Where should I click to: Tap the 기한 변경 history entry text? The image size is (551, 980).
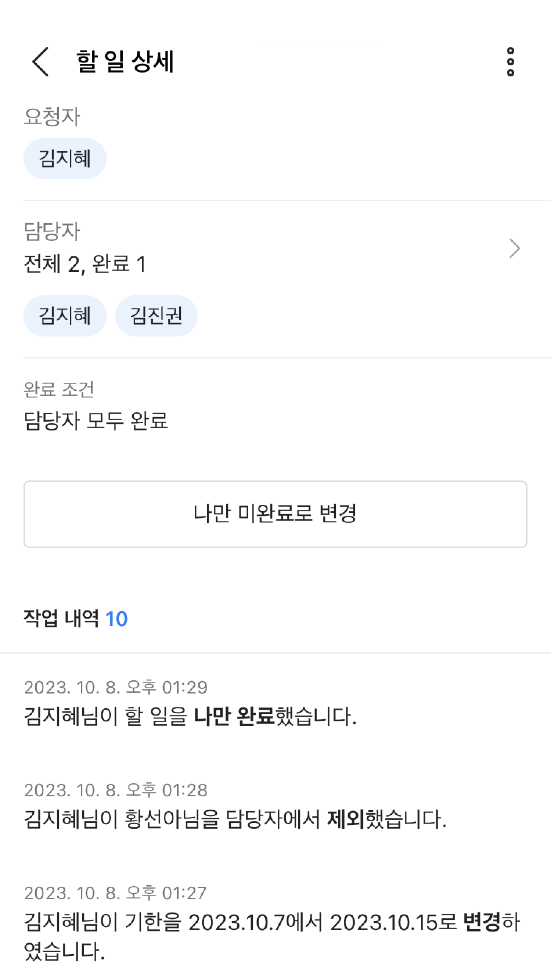pos(271,923)
